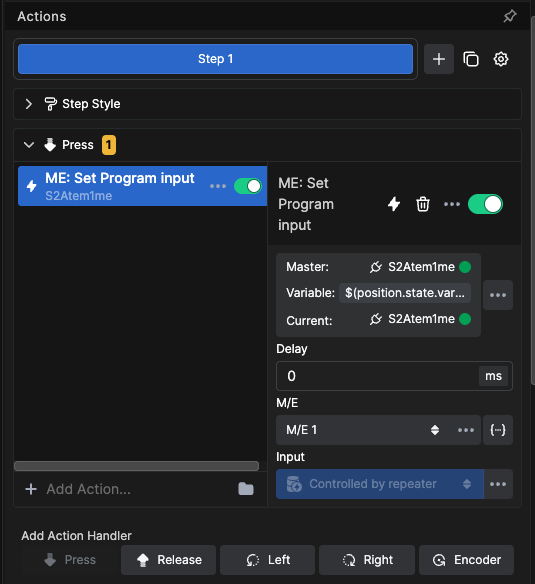
Task: Click the Variable $(position.state.var... field
Action: point(405,293)
